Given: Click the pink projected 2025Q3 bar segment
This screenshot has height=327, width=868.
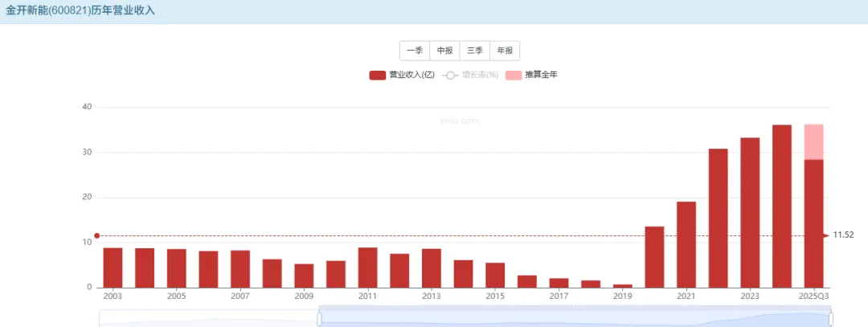Looking at the screenshot, I should click(x=813, y=141).
